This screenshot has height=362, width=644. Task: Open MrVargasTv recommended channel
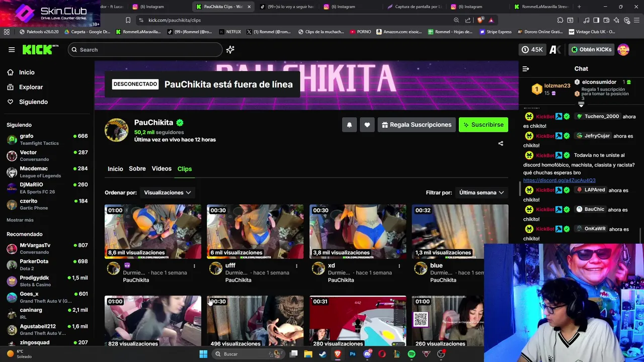click(x=47, y=248)
